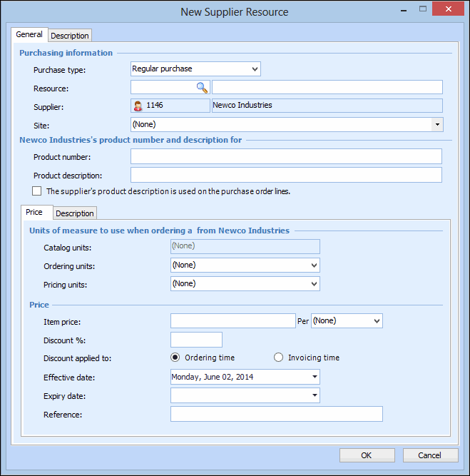470x476 pixels.
Task: Open the Per units dropdown
Action: [x=376, y=321]
